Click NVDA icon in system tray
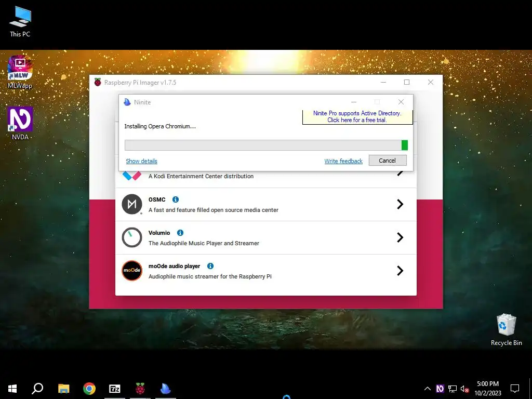The image size is (532, 399). pos(440,389)
